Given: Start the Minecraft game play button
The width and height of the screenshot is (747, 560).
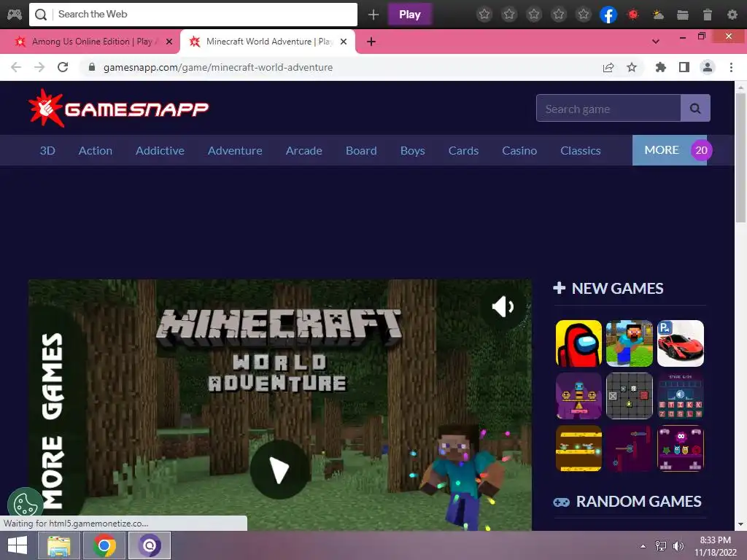Looking at the screenshot, I should 279,470.
